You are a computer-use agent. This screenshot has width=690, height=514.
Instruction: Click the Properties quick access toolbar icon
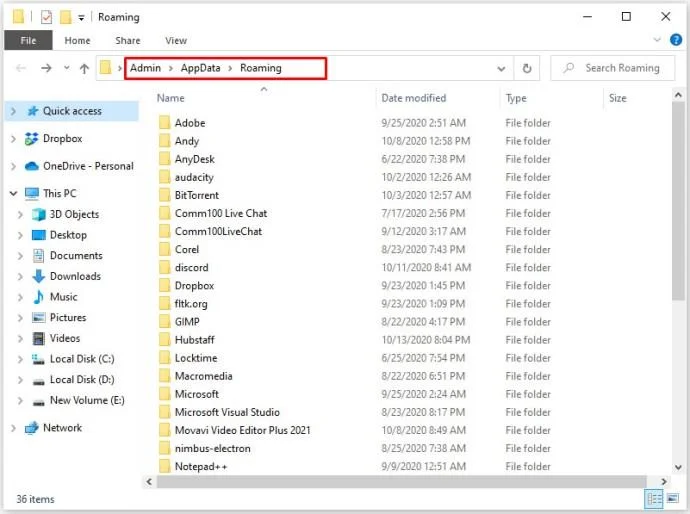[x=46, y=17]
